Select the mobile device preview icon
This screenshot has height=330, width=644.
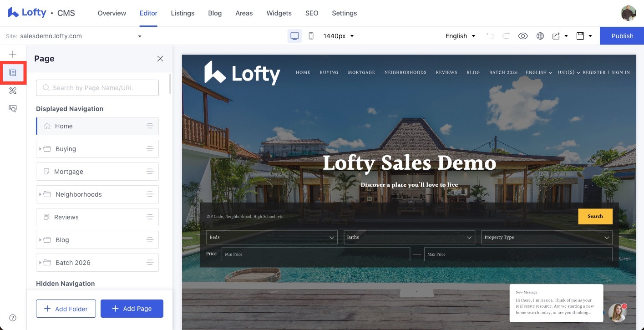tap(311, 36)
